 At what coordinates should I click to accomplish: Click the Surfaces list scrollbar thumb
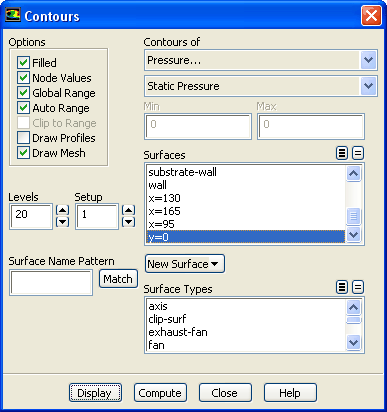click(x=353, y=216)
